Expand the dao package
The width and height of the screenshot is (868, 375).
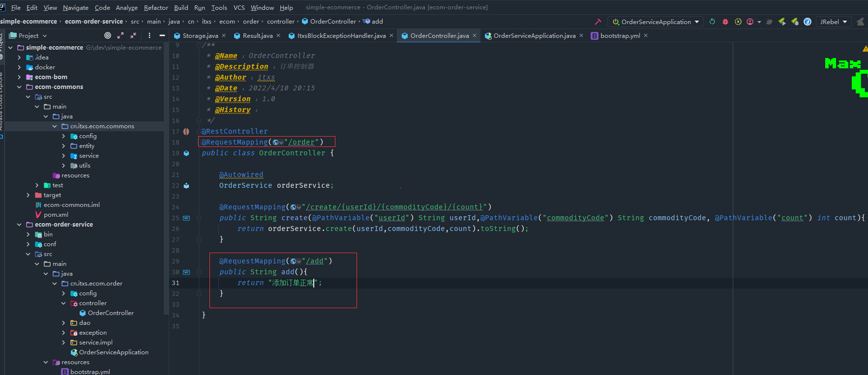pos(63,323)
